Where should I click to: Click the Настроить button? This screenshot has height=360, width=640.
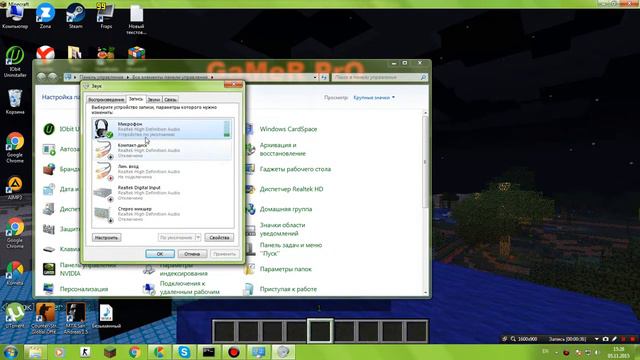106,238
